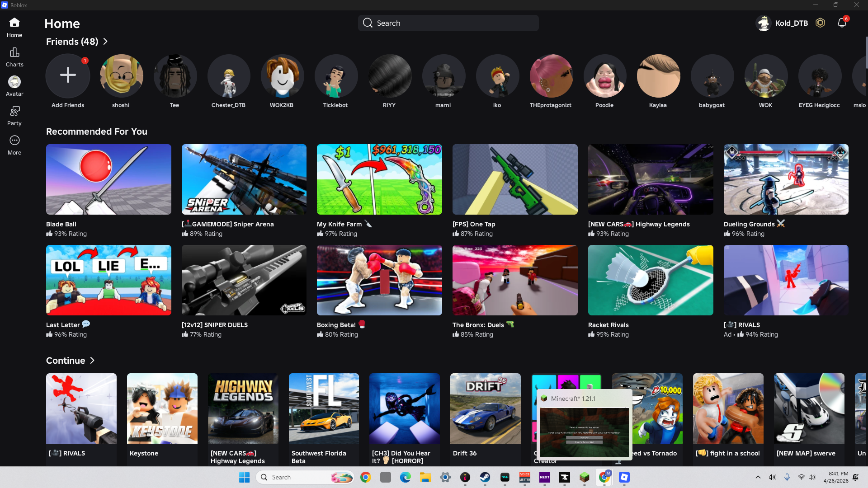Open recommended Highway Legends thumbnail
Screen dimensions: 868x488
click(651, 179)
